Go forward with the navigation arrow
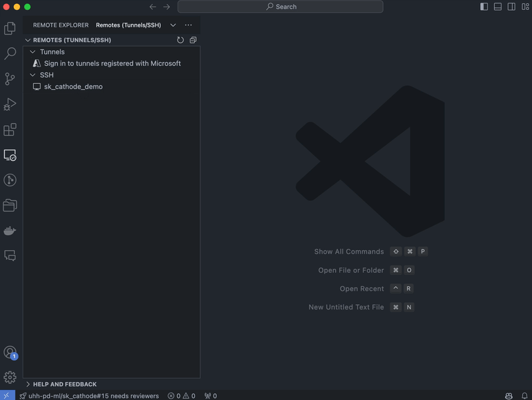 (166, 7)
